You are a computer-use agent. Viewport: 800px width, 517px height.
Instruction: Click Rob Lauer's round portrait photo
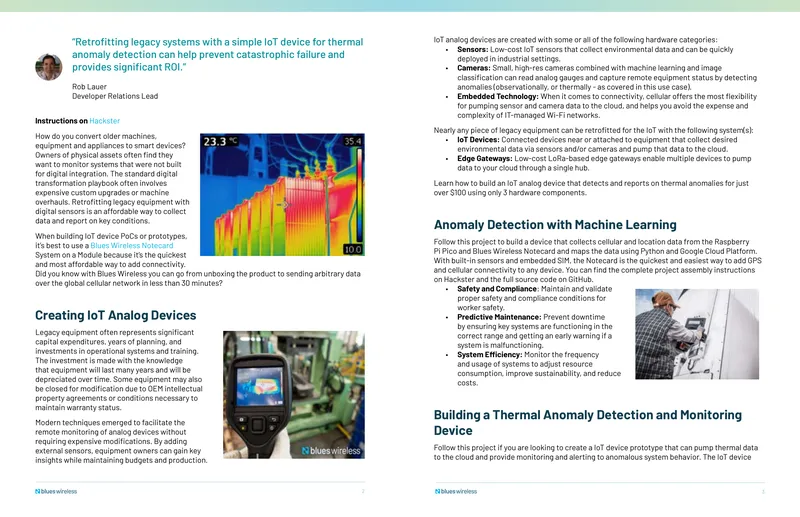point(48,67)
